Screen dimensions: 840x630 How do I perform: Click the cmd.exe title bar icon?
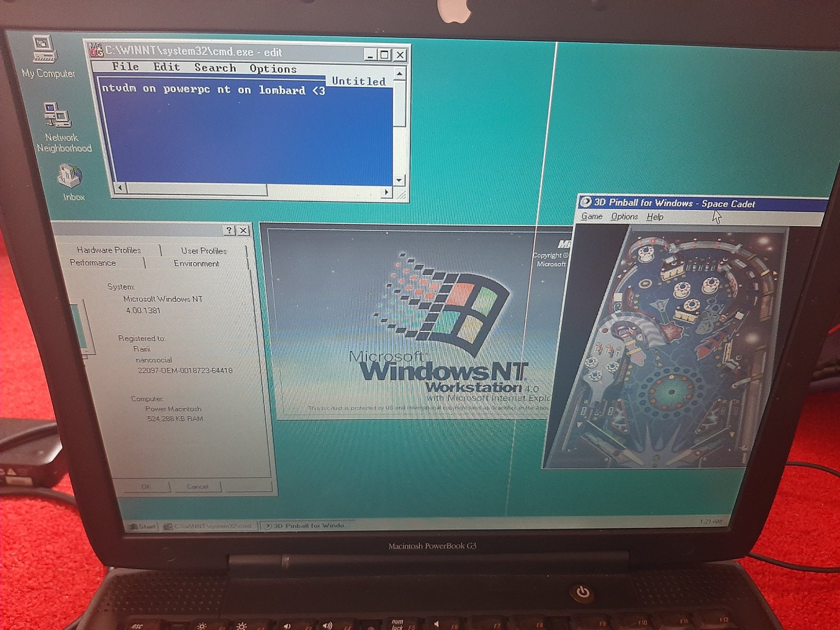(x=97, y=50)
